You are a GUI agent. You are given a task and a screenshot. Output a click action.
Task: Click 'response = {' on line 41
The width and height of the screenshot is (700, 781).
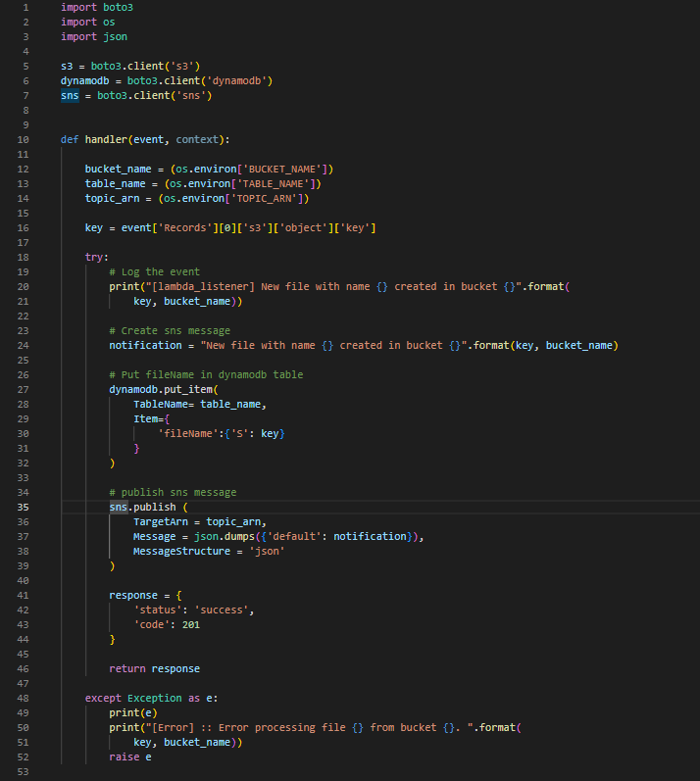[x=145, y=595]
